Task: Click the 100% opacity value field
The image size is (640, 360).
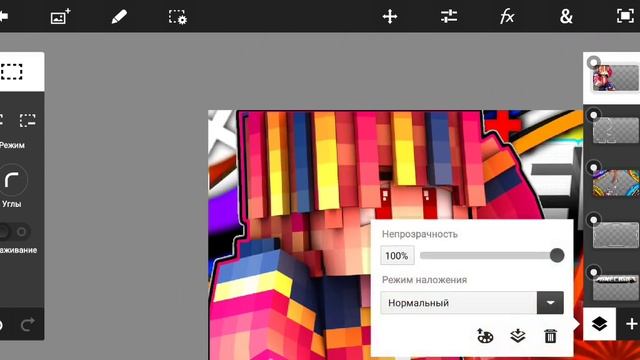Action: (397, 256)
